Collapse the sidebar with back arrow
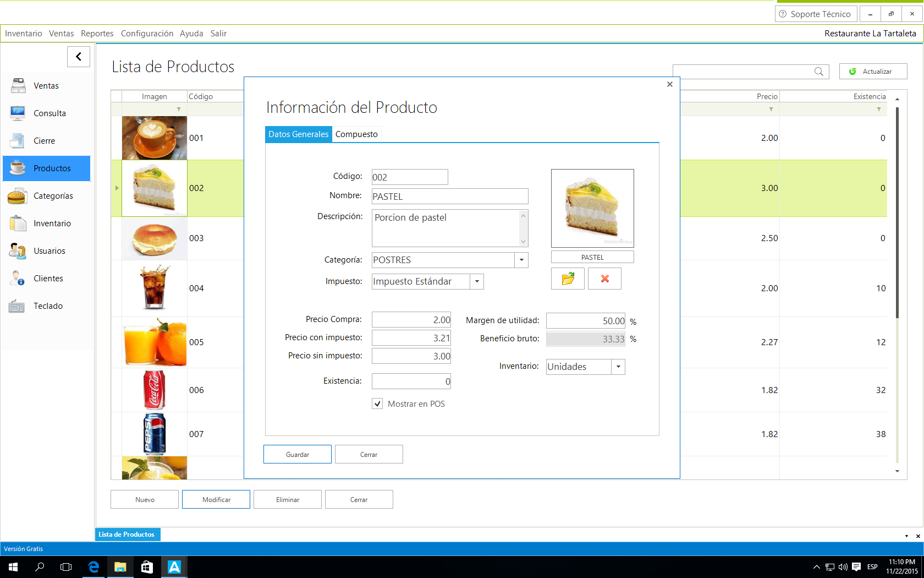The height and width of the screenshot is (578, 924). (79, 56)
